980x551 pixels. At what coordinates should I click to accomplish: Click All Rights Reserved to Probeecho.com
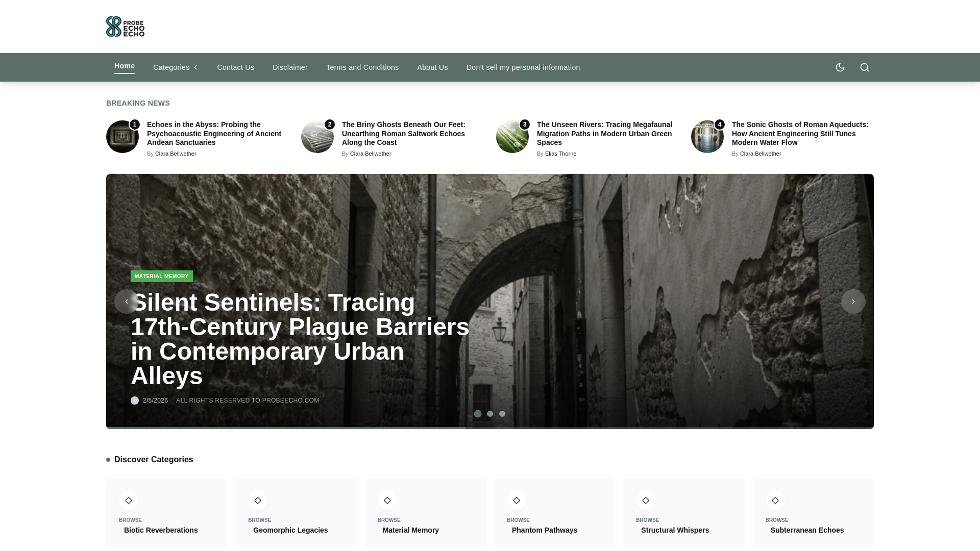(x=248, y=400)
